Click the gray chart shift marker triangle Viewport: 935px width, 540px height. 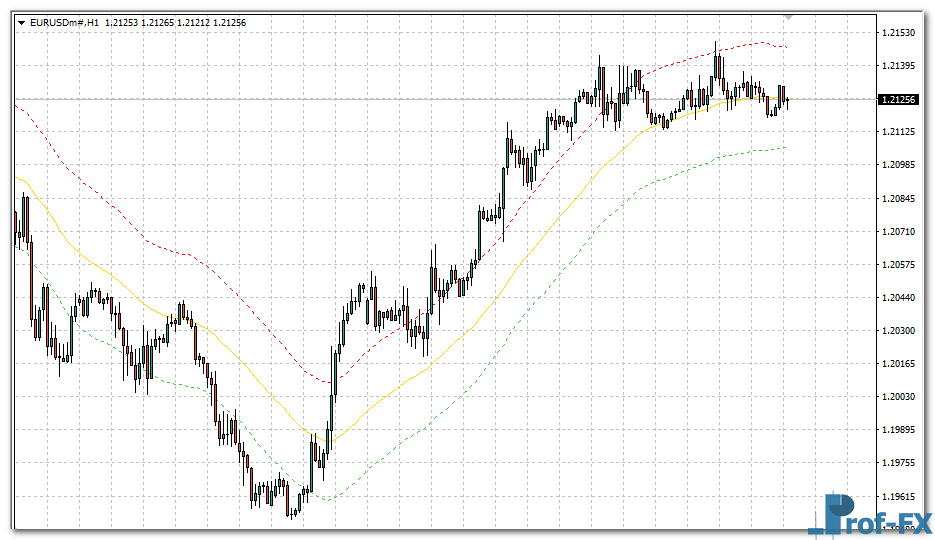[788, 17]
